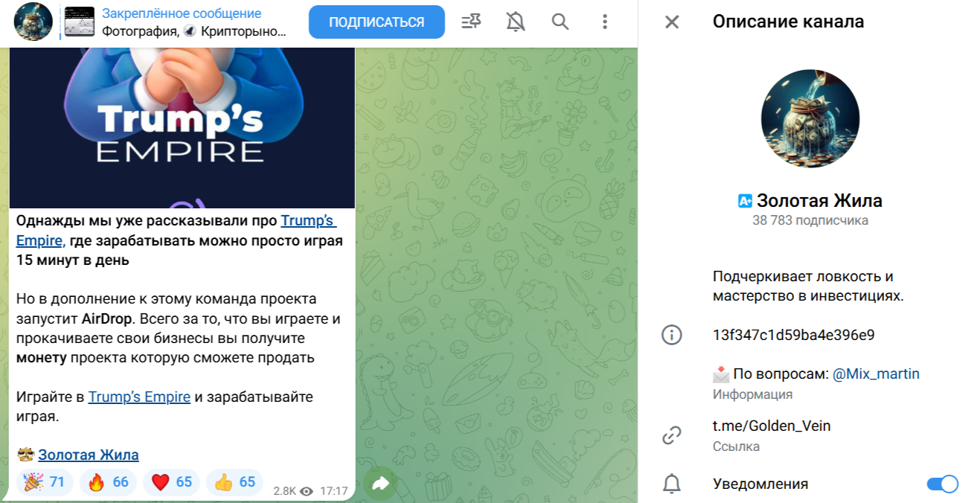The height and width of the screenshot is (503, 980).
Task: Click the A+ badge beside channel name
Action: 745,201
